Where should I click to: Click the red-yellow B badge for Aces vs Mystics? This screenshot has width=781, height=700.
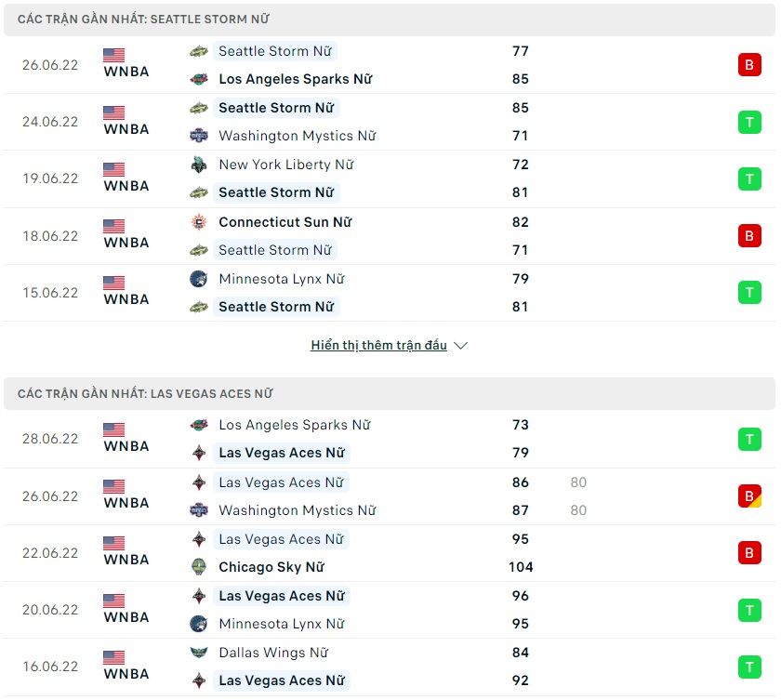point(749,496)
